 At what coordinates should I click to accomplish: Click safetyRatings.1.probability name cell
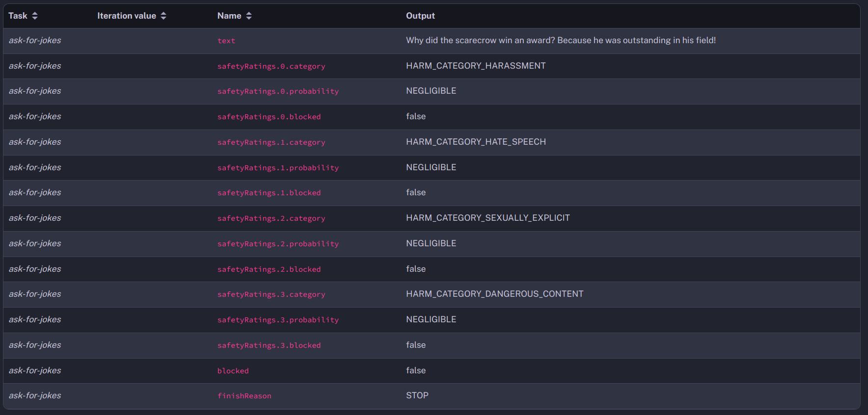[x=278, y=168]
